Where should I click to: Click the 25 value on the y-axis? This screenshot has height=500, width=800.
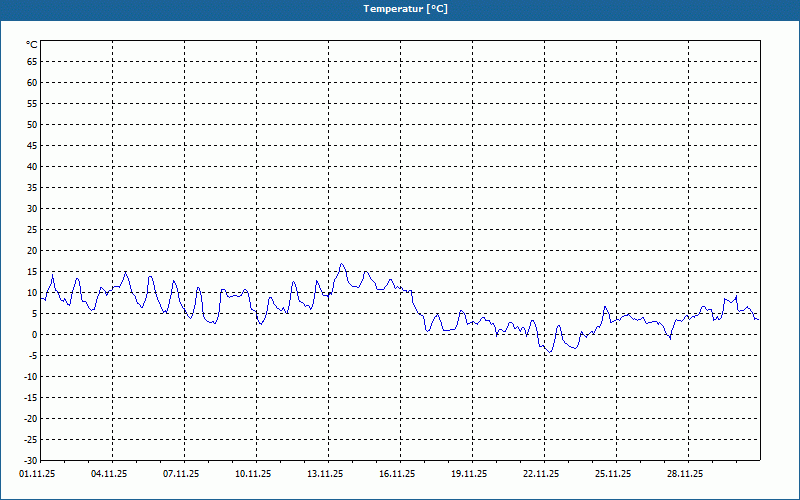click(x=32, y=230)
